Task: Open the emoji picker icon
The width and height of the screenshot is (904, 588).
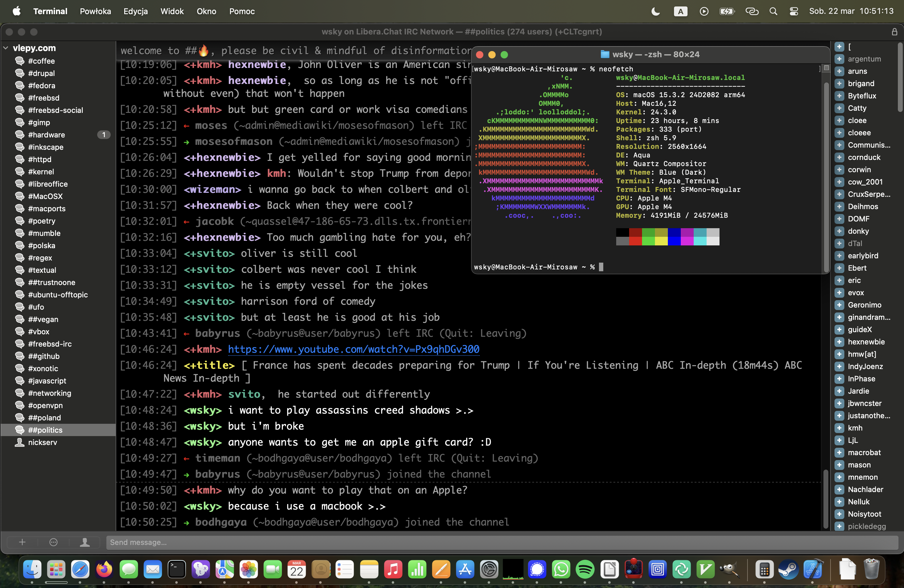Action: [54, 542]
